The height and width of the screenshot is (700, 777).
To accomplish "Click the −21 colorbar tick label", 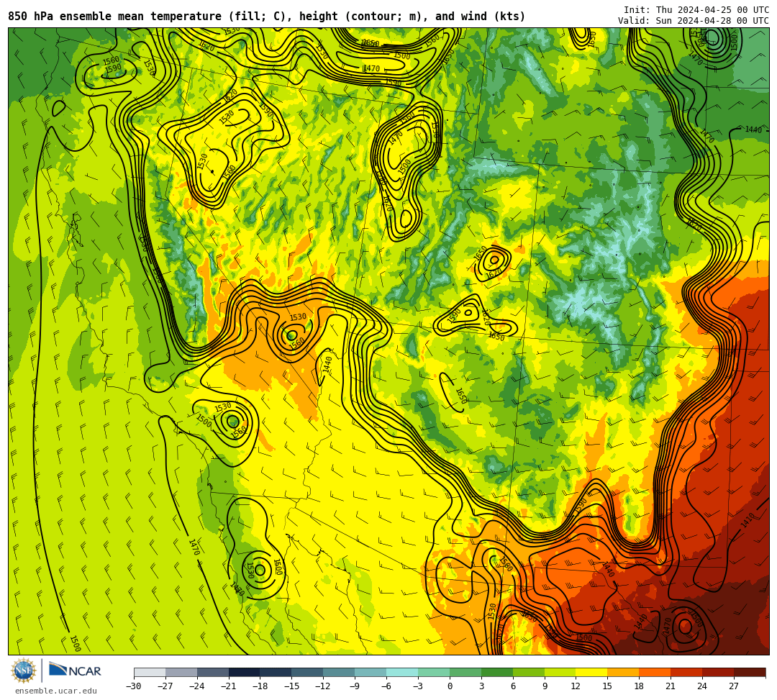I will point(229,686).
